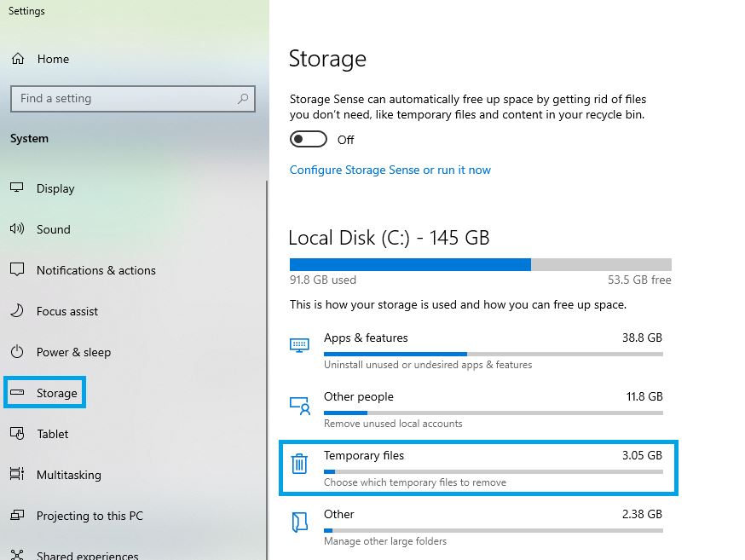Open Projecting to this PC
This screenshot has height=560, width=745.
(x=77, y=516)
